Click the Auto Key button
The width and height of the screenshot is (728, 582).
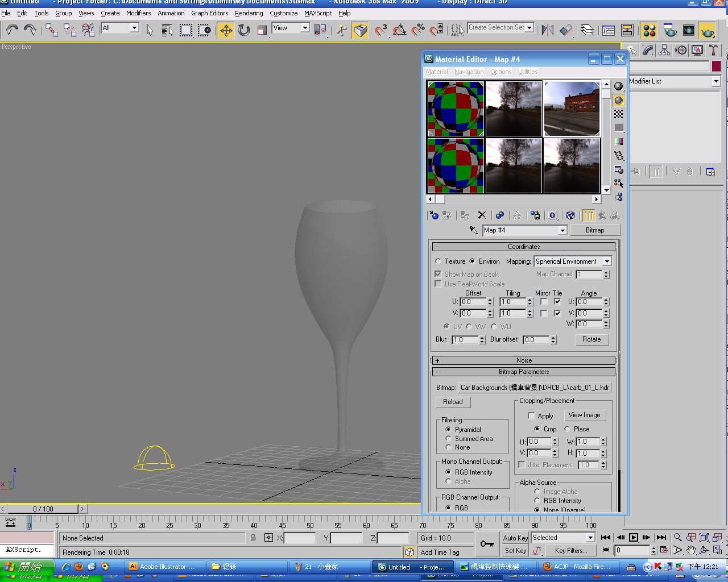pos(515,538)
